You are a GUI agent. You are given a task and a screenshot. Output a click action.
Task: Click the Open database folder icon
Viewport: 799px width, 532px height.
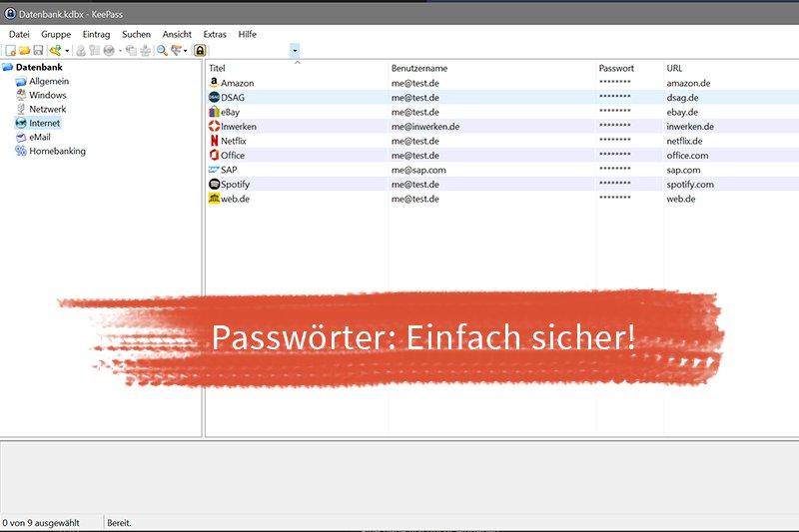pyautogui.click(x=24, y=50)
